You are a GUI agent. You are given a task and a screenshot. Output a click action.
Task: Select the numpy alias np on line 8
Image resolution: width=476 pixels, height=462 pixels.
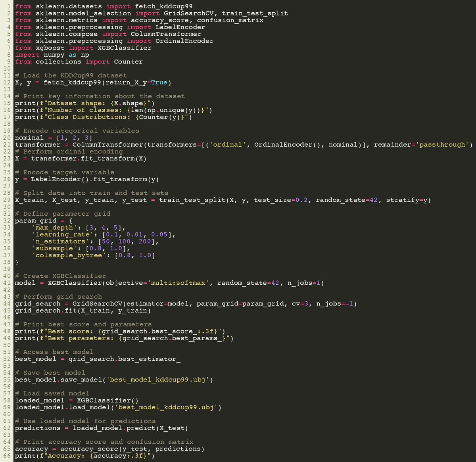pyautogui.click(x=84, y=54)
